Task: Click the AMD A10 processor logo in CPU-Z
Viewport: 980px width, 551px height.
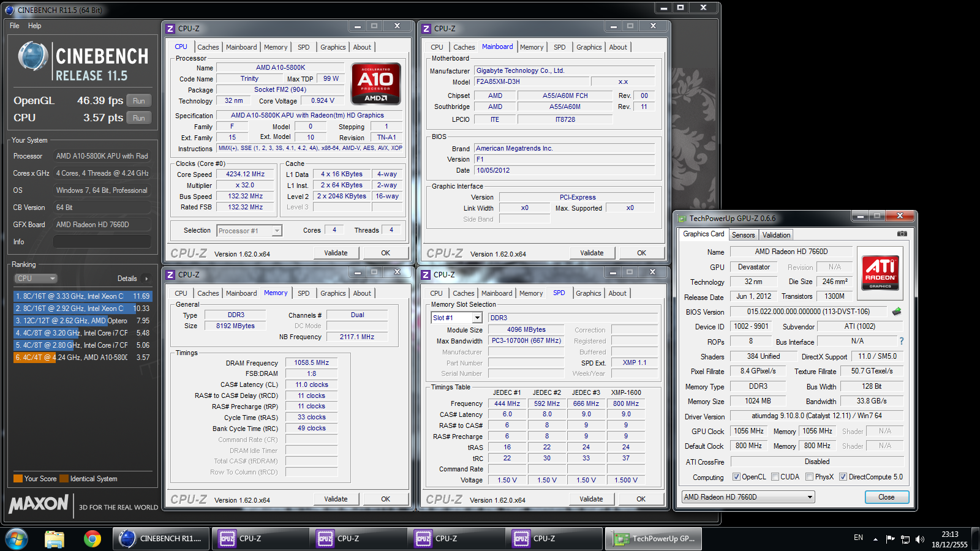Action: pos(375,83)
